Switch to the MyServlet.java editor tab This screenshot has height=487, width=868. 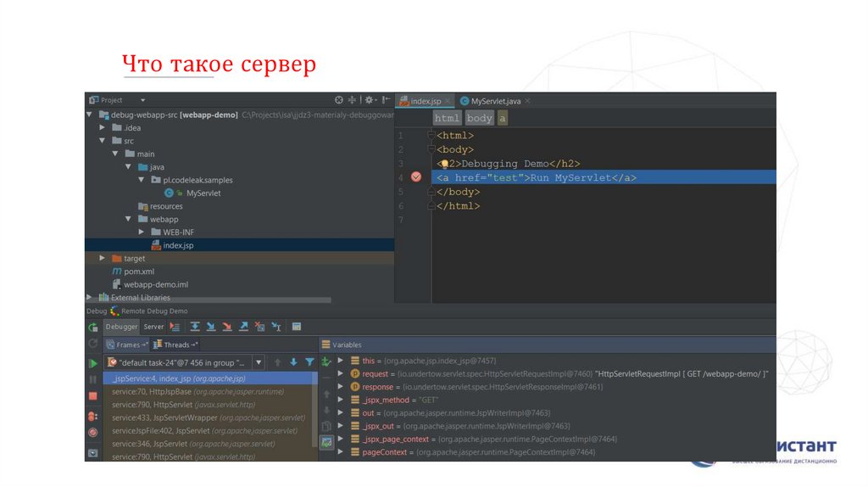495,101
